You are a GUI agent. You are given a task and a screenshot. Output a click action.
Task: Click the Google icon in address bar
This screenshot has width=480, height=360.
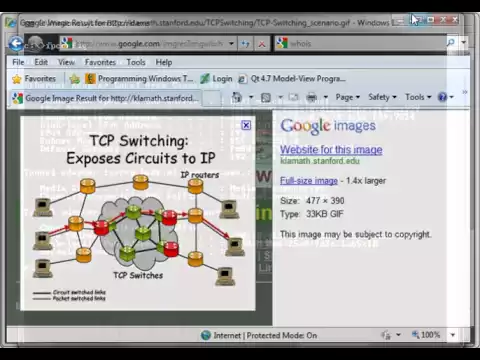pos(67,43)
